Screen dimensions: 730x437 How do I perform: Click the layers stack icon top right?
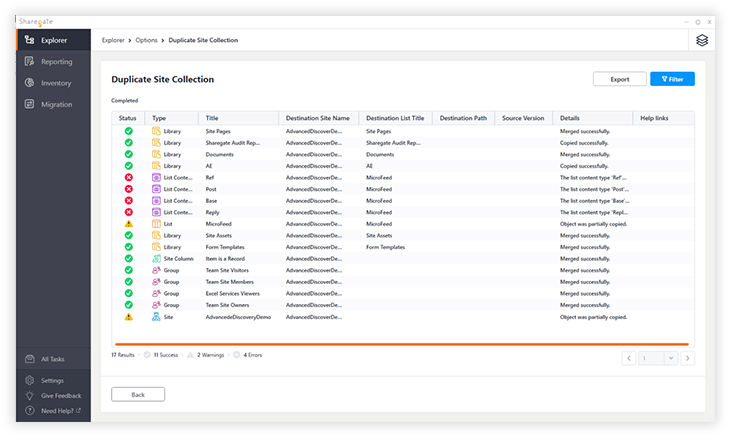click(702, 40)
